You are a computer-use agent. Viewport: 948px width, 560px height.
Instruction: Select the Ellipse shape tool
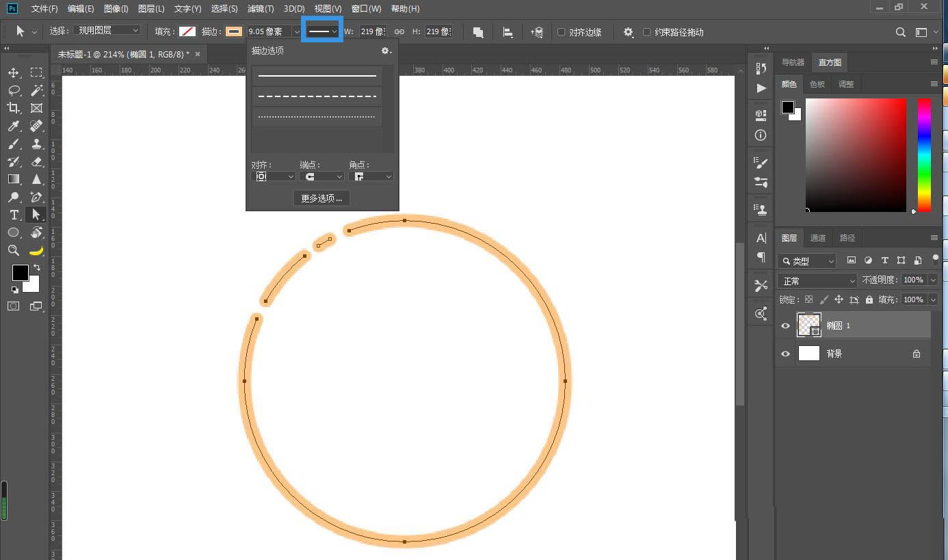[x=14, y=232]
